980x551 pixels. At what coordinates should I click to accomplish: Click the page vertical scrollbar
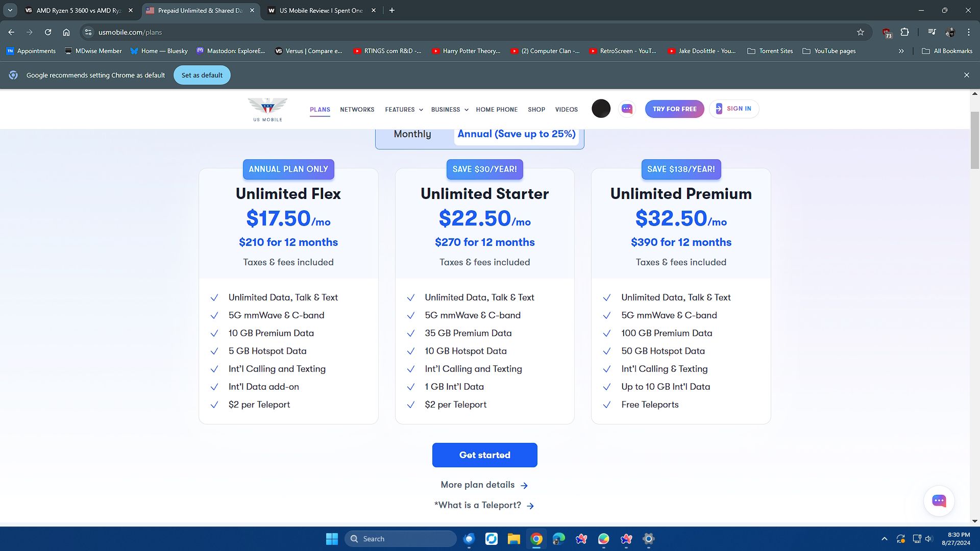pyautogui.click(x=974, y=140)
